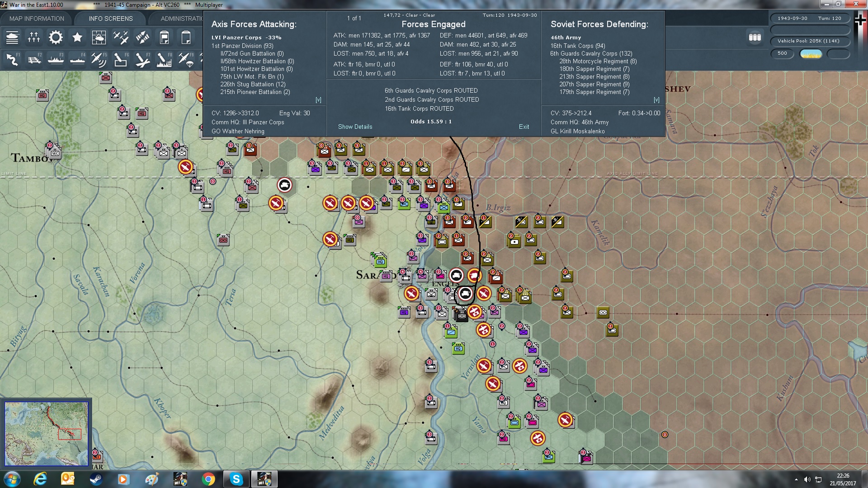The image size is (868, 488).
Task: Click the date and turn display
Action: click(x=810, y=18)
